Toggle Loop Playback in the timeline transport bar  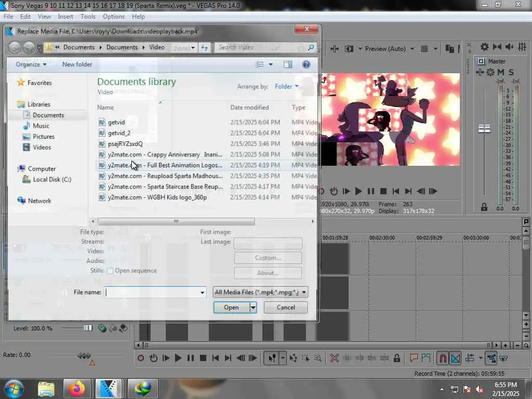(153, 358)
